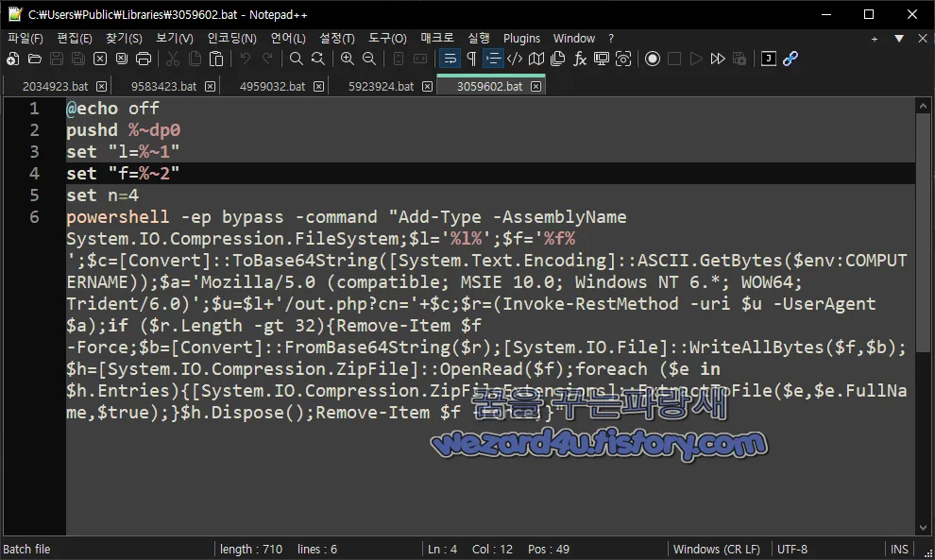Open the 설정(T) menu

[337, 38]
